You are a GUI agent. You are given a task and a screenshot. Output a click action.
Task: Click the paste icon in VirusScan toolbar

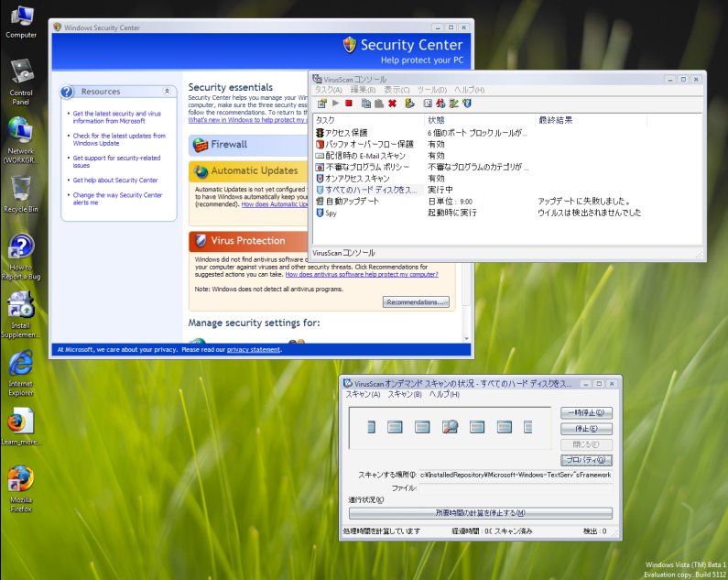click(x=379, y=104)
